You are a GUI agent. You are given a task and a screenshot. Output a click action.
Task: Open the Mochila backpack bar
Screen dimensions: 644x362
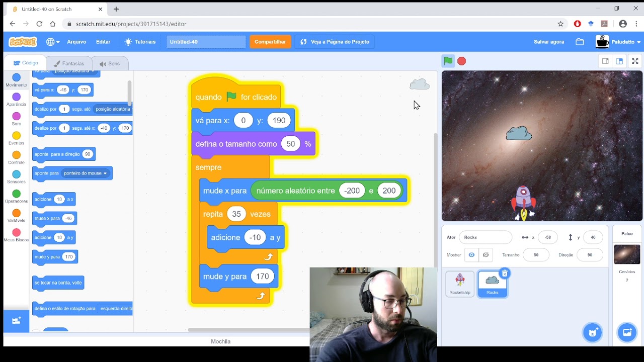(x=220, y=341)
